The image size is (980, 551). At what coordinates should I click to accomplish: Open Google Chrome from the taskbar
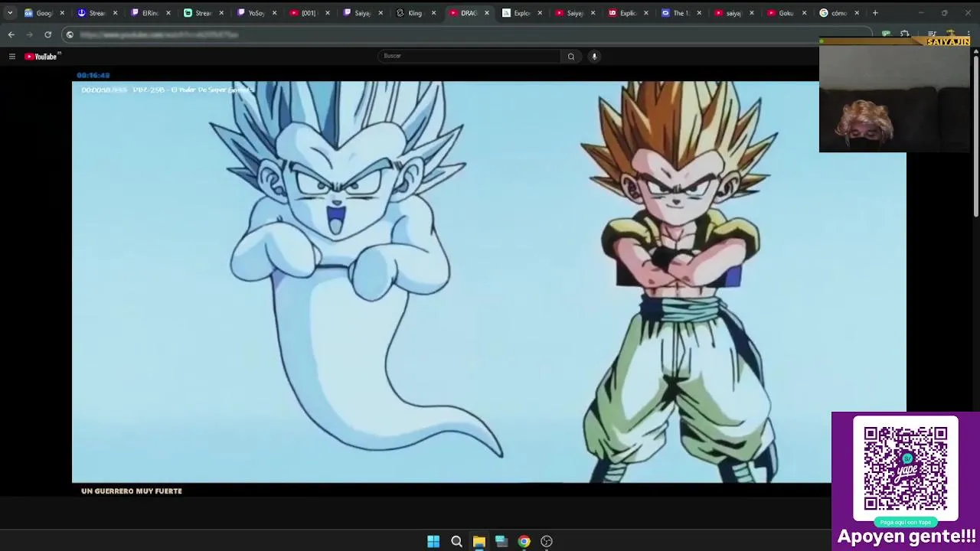pyautogui.click(x=524, y=541)
